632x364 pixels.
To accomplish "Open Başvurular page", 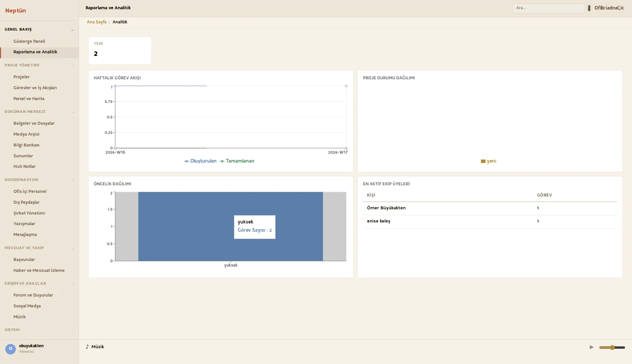I will (x=39, y=260).
